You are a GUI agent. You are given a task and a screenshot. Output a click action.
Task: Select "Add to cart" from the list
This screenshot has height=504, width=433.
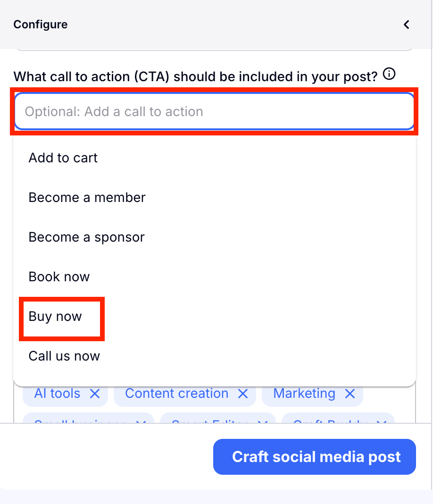tap(63, 158)
